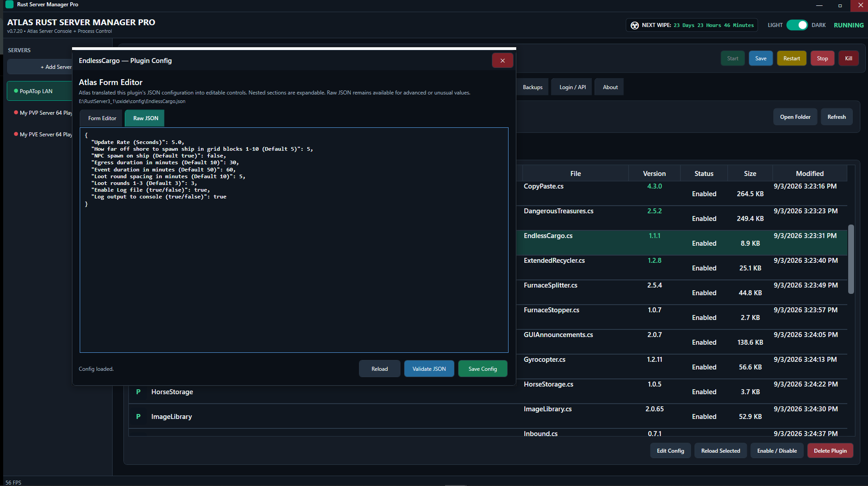Click + Add Server button
This screenshot has height=486, width=868.
tap(40, 67)
